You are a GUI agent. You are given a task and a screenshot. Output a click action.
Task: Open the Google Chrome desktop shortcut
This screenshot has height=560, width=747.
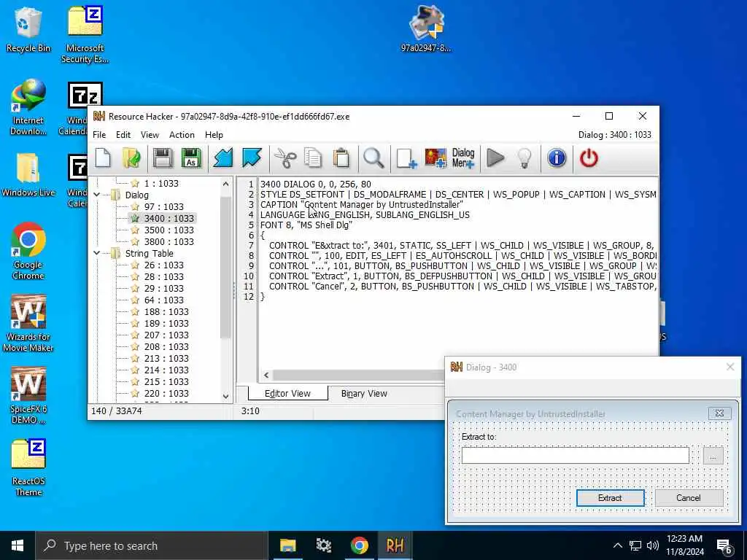click(28, 251)
